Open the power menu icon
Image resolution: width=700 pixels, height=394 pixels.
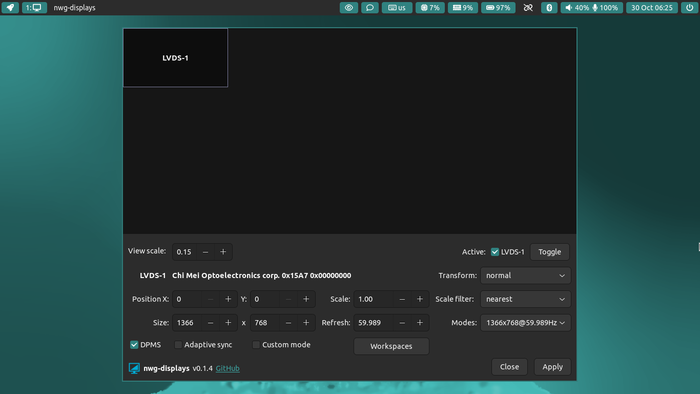click(690, 8)
